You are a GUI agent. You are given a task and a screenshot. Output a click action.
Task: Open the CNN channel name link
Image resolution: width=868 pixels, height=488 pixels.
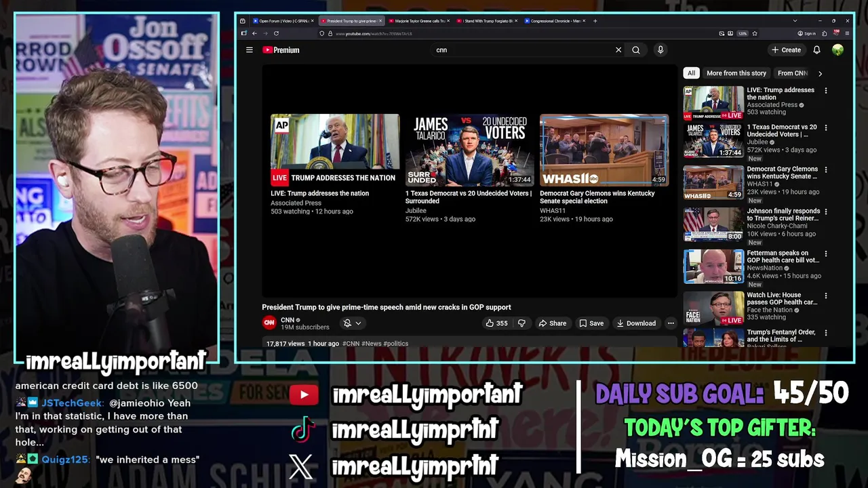pyautogui.click(x=288, y=320)
